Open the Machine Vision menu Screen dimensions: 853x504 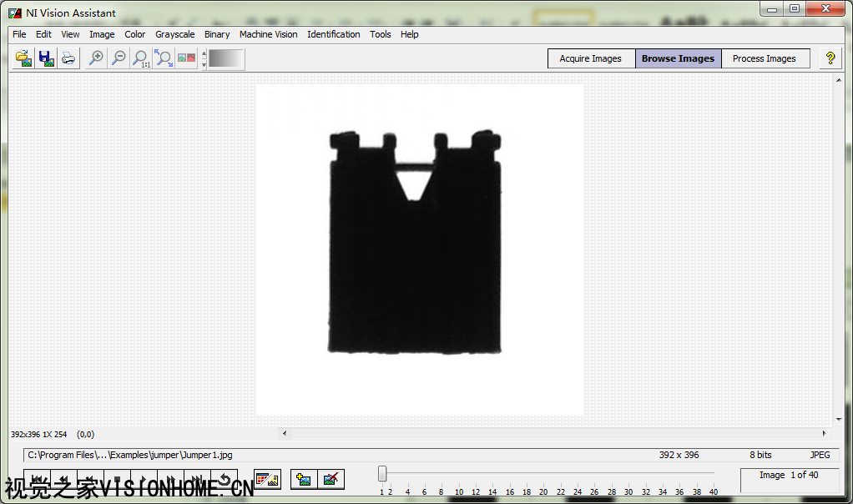pos(268,34)
